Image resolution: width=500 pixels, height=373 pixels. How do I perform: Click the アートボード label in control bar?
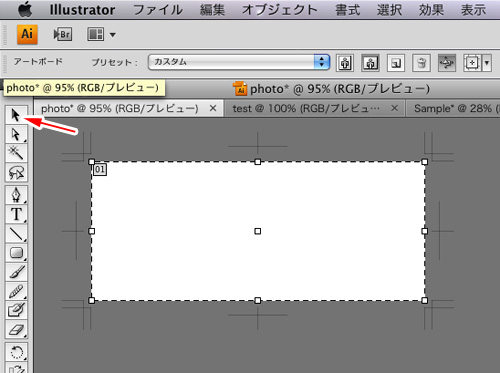tap(38, 62)
